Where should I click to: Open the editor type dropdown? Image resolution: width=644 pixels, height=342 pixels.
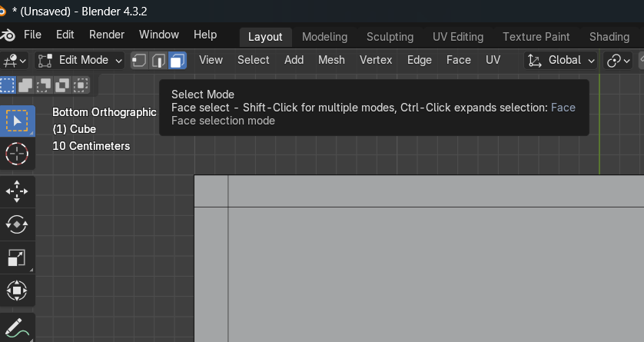[x=15, y=60]
